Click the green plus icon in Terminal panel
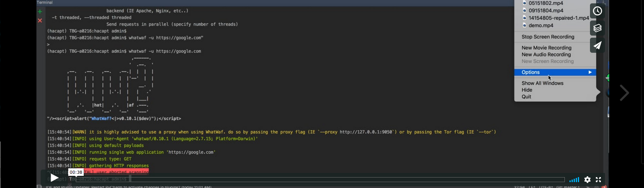Viewport: 644px width, 188px height. [x=40, y=12]
